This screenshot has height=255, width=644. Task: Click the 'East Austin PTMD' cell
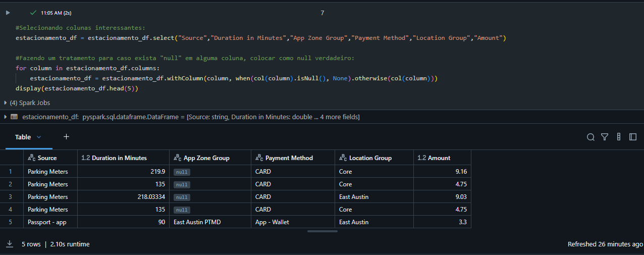[x=210, y=222]
